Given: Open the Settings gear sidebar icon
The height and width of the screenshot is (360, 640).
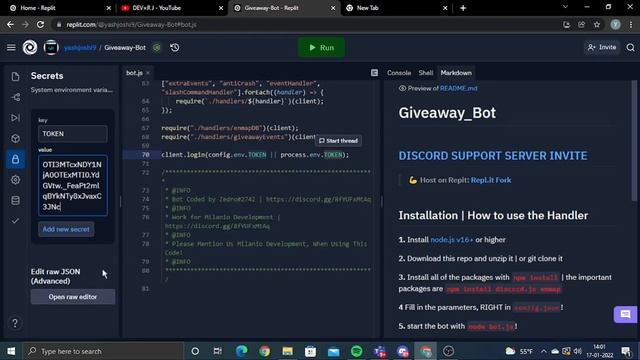Looking at the screenshot, I should pyautogui.click(x=16, y=180).
